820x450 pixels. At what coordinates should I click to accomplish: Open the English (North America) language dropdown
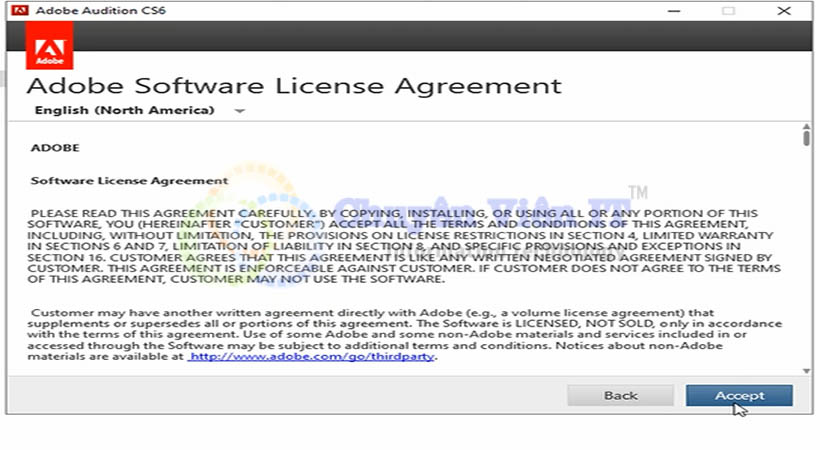tap(124, 110)
